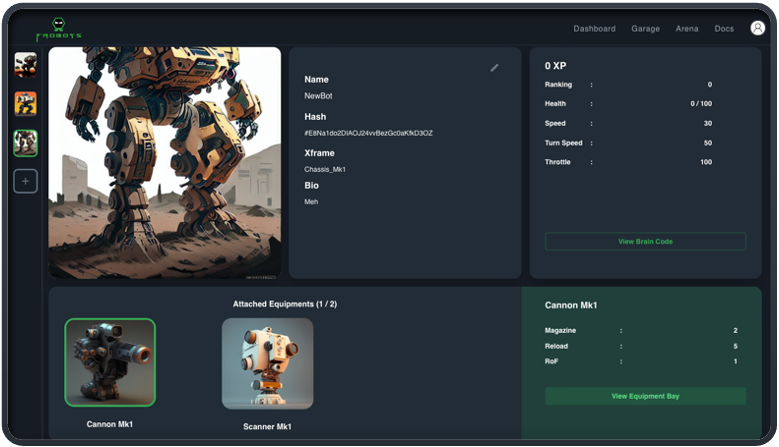Open the Garage section
The image size is (779, 447).
645,29
